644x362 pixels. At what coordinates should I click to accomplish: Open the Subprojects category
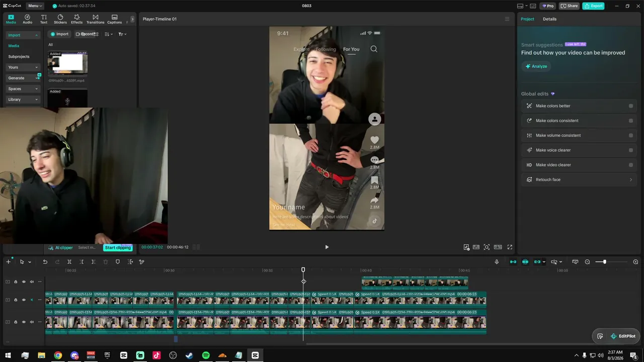click(x=19, y=57)
